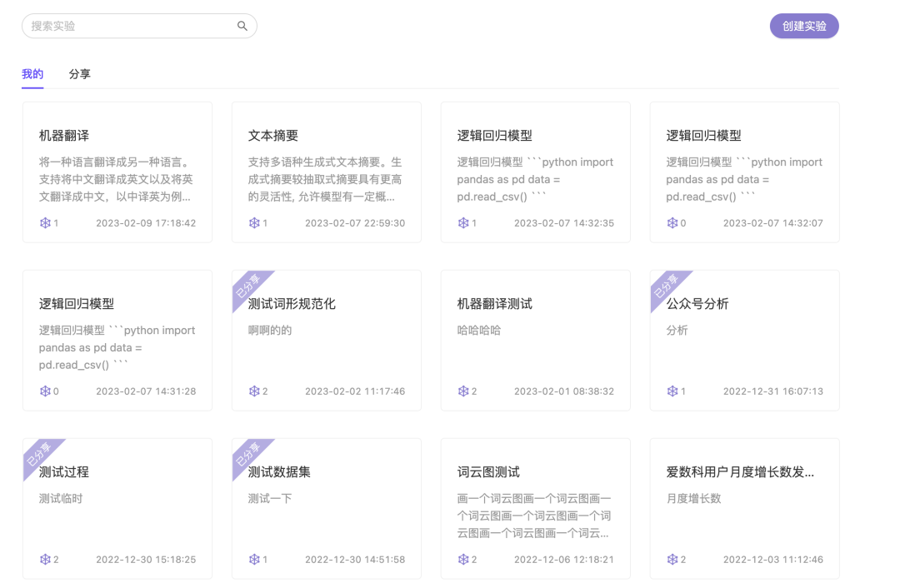
Task: Click the 创建实验 button
Action: 804,26
